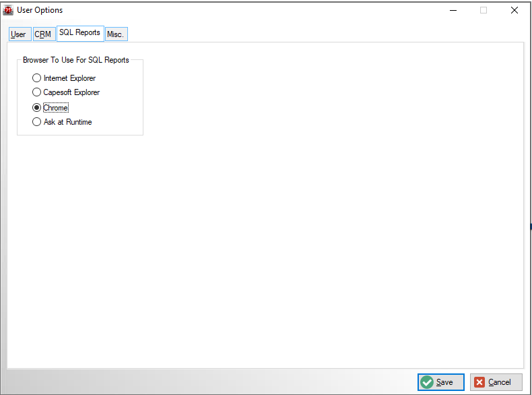This screenshot has height=395, width=532.
Task: Select the SQL Reports tab
Action: click(x=80, y=33)
